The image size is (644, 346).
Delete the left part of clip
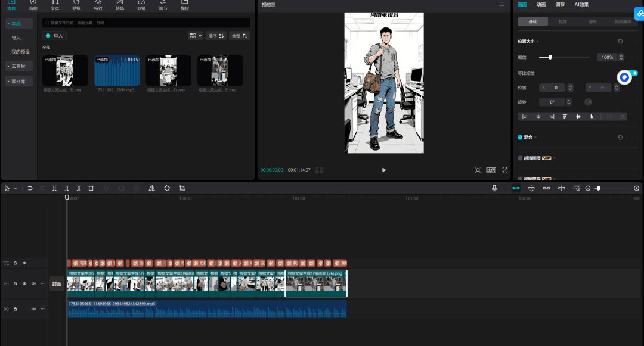[x=67, y=188]
